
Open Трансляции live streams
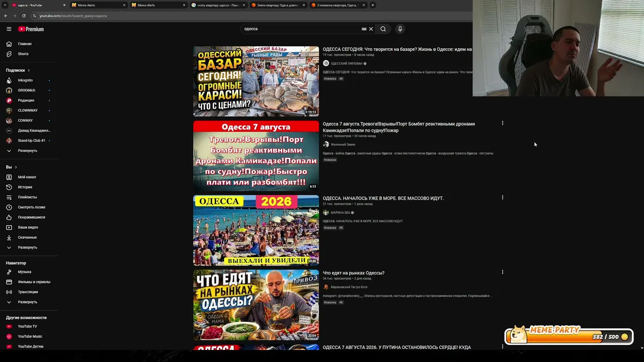click(29, 292)
